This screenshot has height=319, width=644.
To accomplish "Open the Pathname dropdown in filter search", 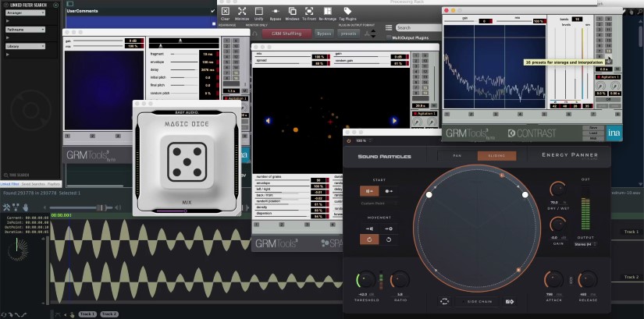I will click(26, 30).
